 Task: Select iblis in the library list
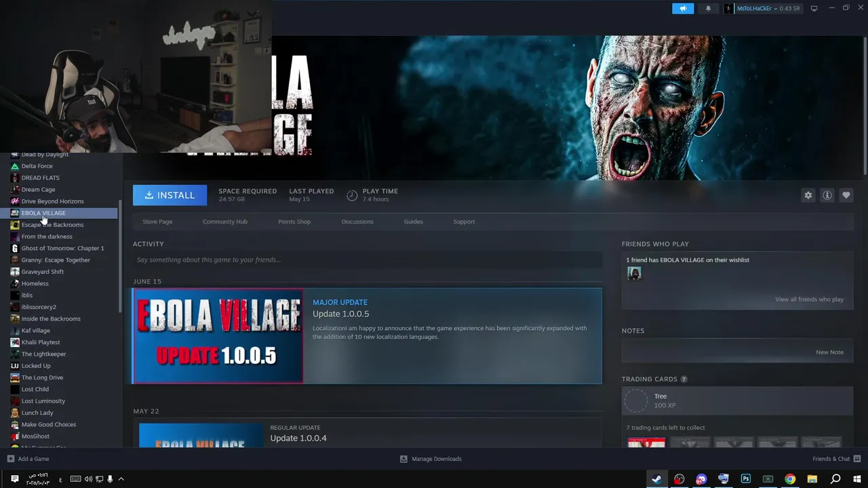click(26, 296)
